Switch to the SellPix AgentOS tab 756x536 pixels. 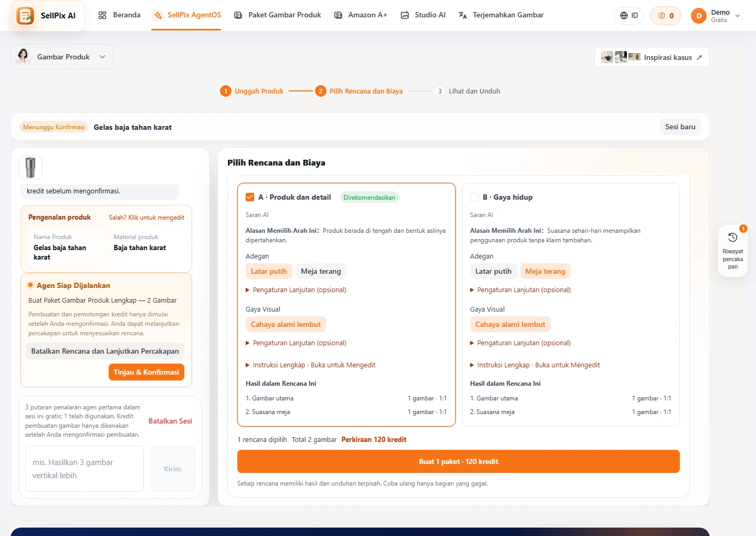tap(186, 15)
